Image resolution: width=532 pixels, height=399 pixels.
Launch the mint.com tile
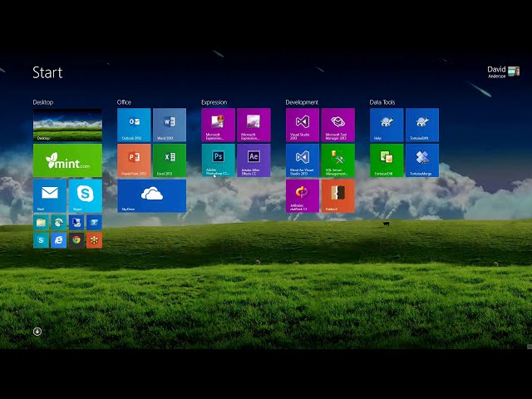point(67,160)
